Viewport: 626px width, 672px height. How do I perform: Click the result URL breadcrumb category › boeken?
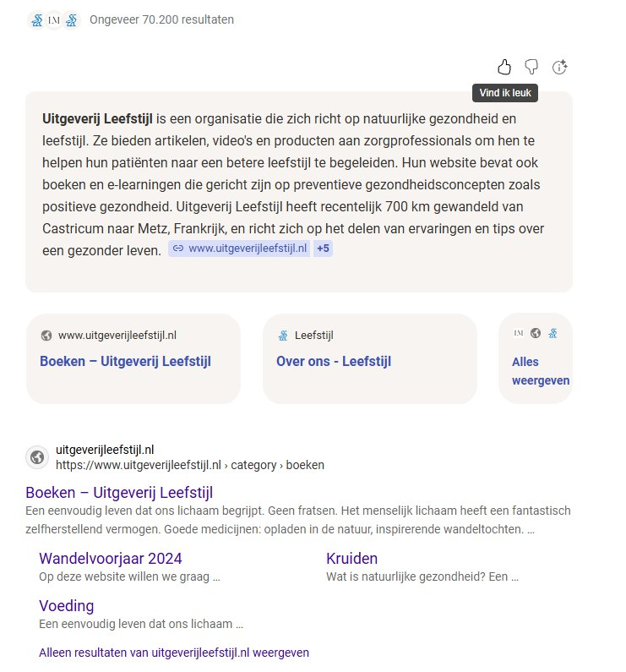pyautogui.click(x=277, y=465)
